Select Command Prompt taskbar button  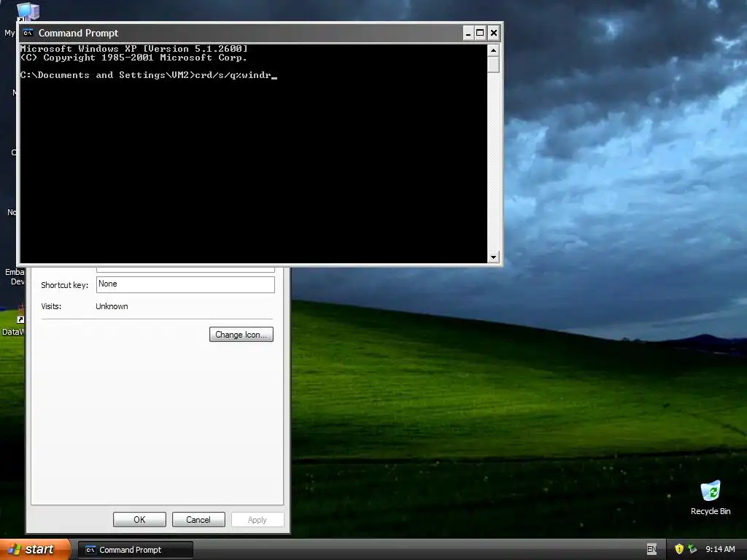tap(136, 550)
